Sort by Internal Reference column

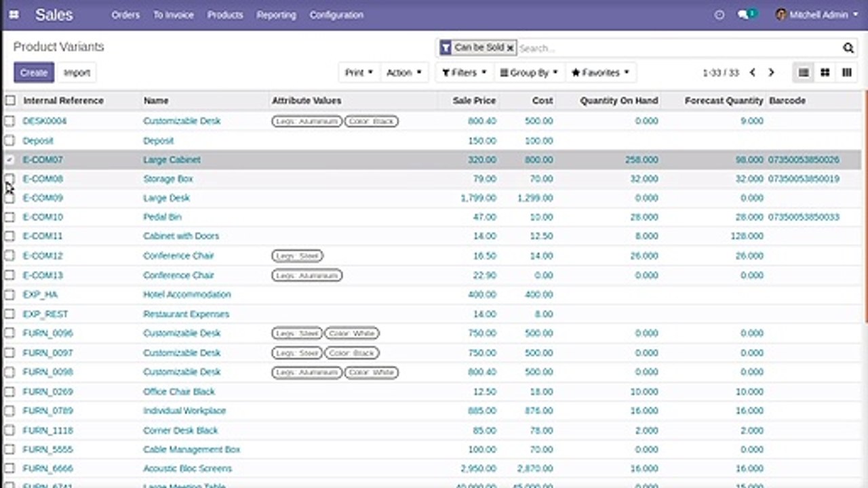point(63,100)
